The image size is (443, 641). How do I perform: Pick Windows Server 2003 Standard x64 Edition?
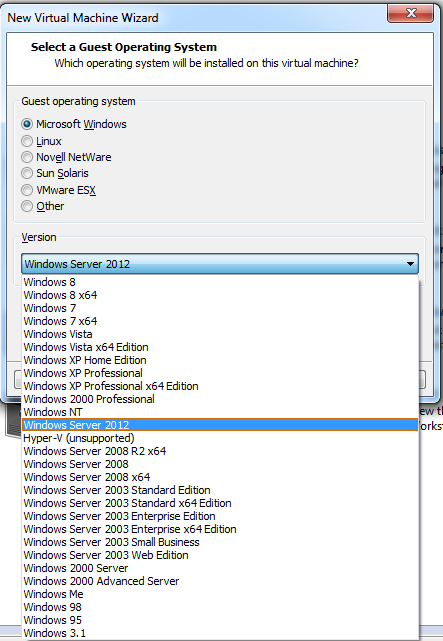pyautogui.click(x=220, y=503)
